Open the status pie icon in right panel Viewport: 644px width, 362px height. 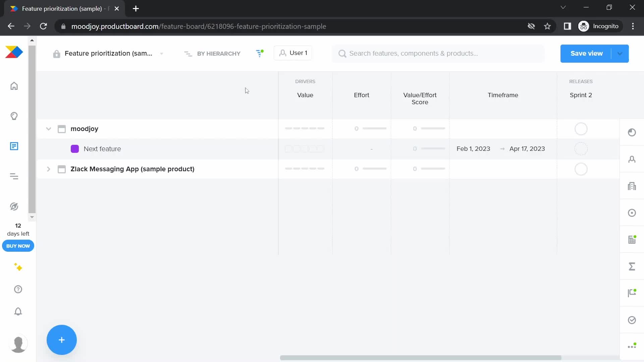click(x=632, y=132)
